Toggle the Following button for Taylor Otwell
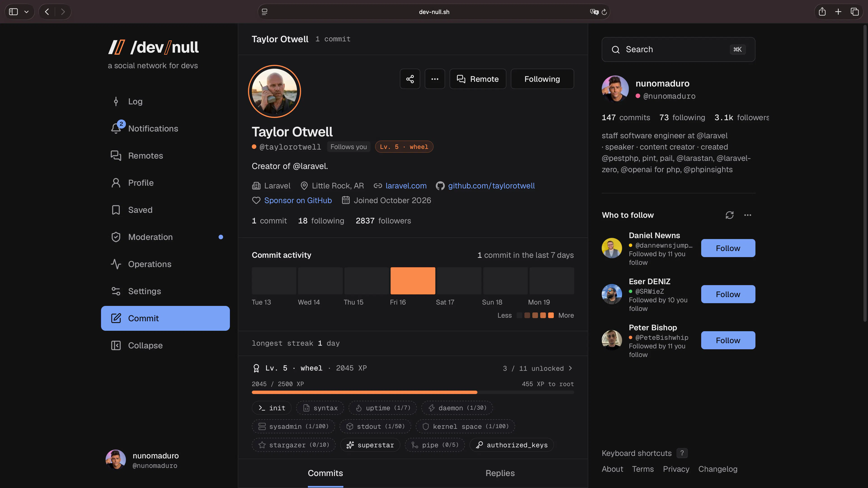868x488 pixels. coord(542,79)
